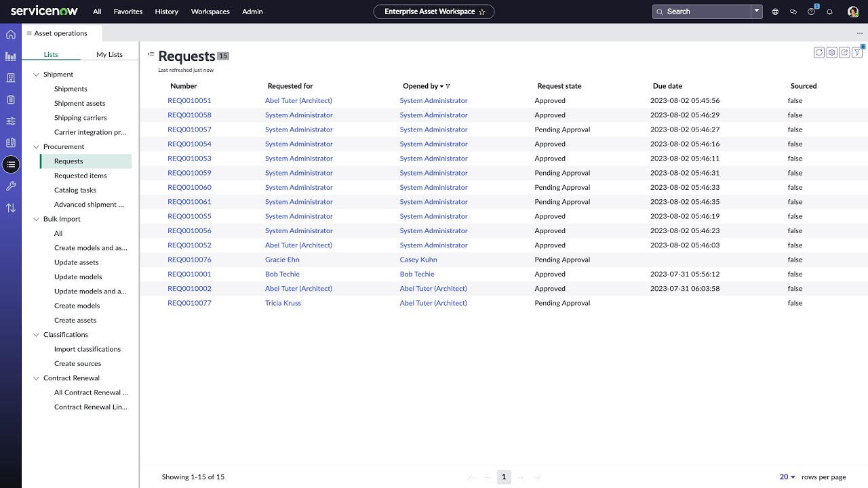Open the wrench icon in left sidebar
Viewport: 868px width, 488px height.
pyautogui.click(x=11, y=186)
